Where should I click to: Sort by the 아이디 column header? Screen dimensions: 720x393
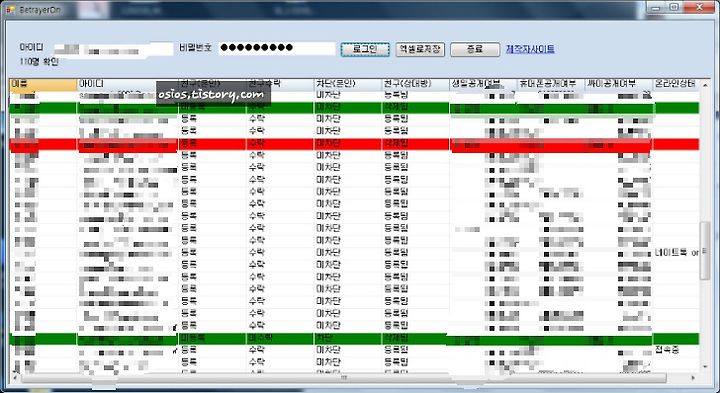[128, 84]
